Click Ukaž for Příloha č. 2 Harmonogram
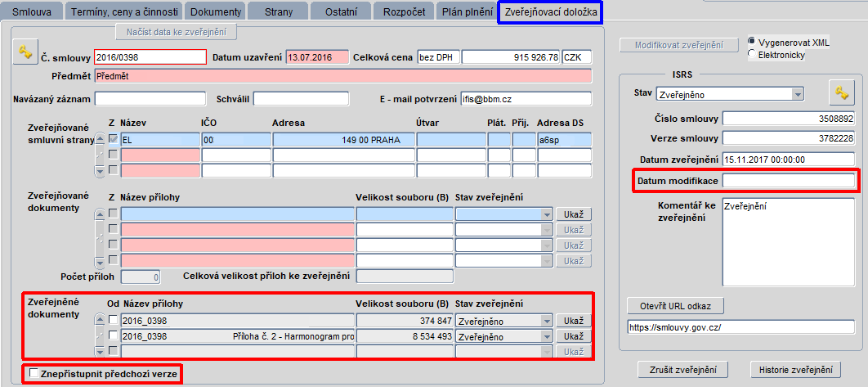The image size is (868, 387). pos(574,336)
